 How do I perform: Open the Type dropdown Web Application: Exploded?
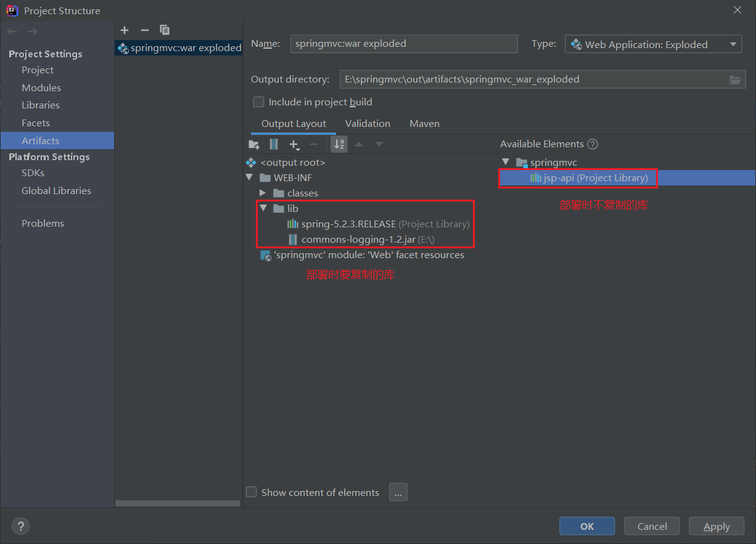[653, 44]
